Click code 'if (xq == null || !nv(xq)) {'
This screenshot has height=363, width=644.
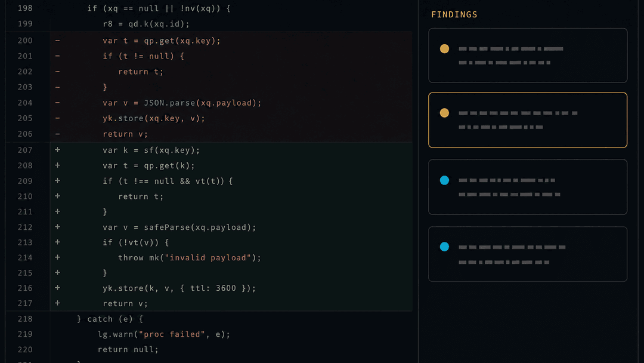(x=159, y=8)
